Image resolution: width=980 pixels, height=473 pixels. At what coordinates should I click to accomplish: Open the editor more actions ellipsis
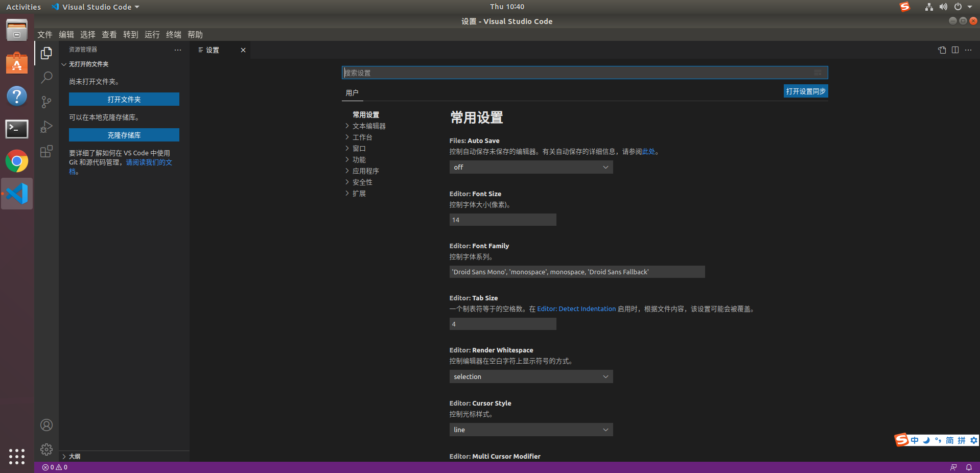[968, 50]
